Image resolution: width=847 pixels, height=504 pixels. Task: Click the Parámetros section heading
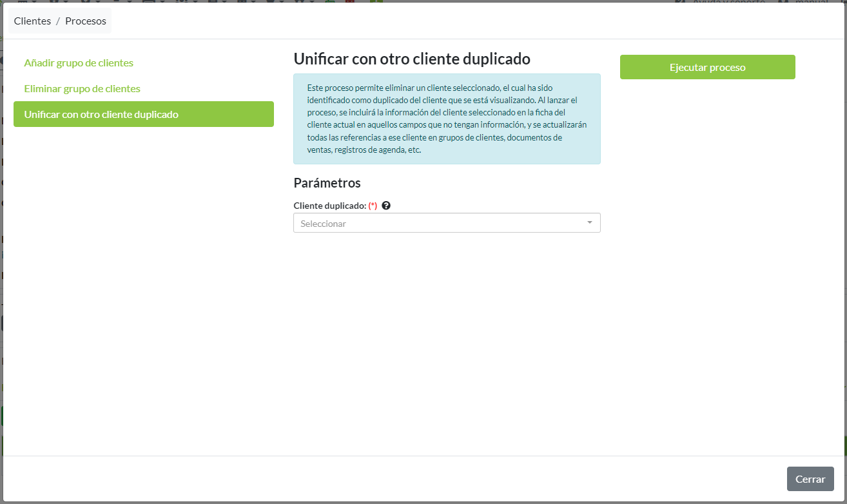[327, 183]
